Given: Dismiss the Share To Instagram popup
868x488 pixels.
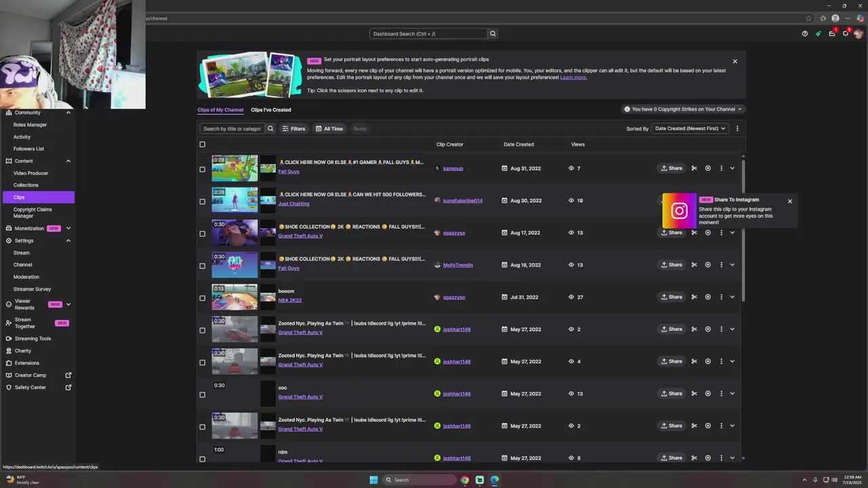Looking at the screenshot, I should point(789,201).
